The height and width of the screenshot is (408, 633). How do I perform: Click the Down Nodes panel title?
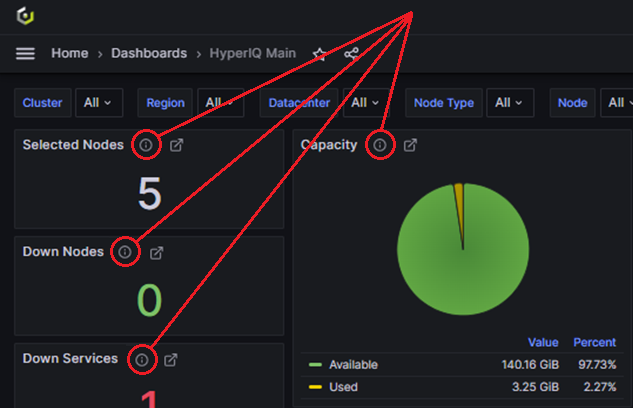[63, 252]
